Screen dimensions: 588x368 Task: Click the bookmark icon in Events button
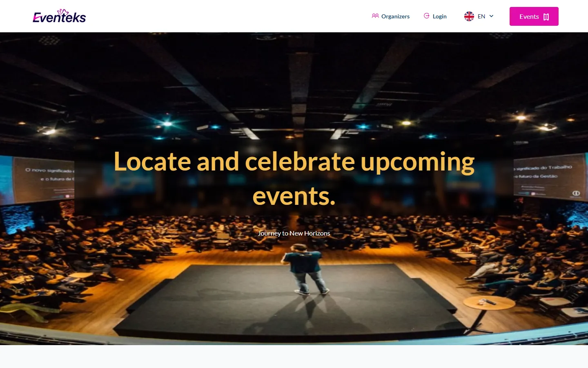[546, 17]
